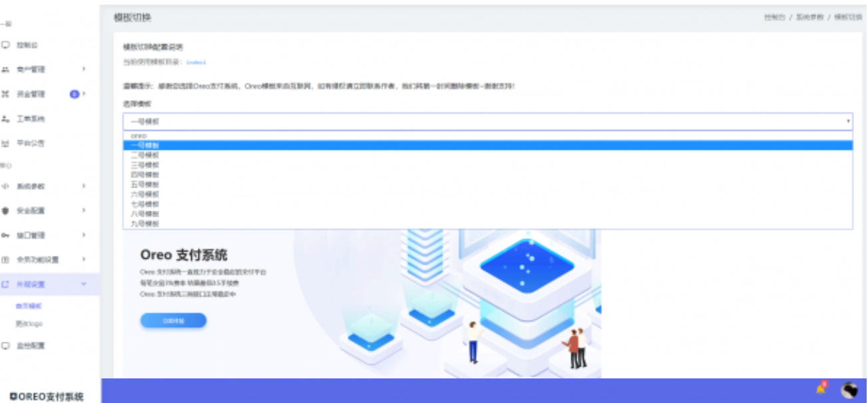Click the 系统参数 code icon
The height and width of the screenshot is (403, 868).
[6, 186]
